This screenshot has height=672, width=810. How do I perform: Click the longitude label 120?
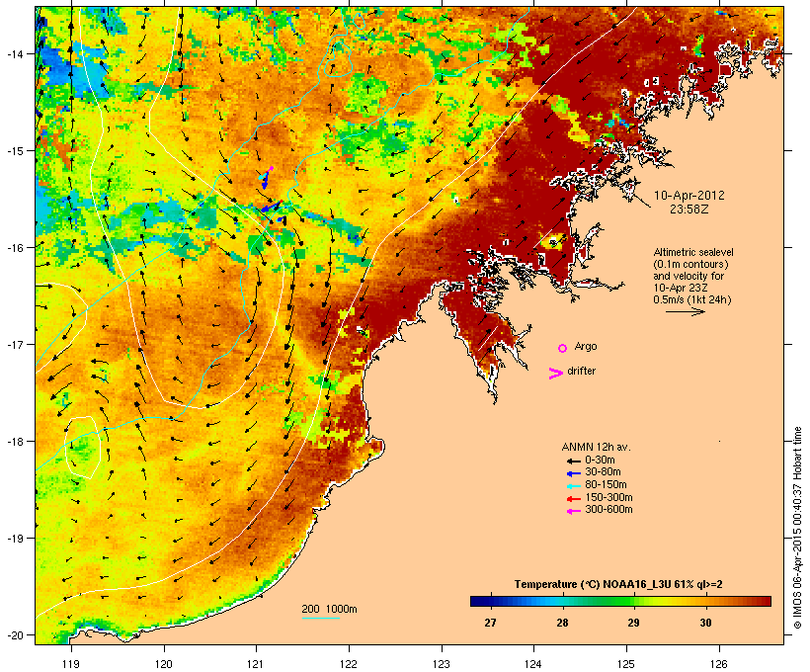tap(164, 664)
